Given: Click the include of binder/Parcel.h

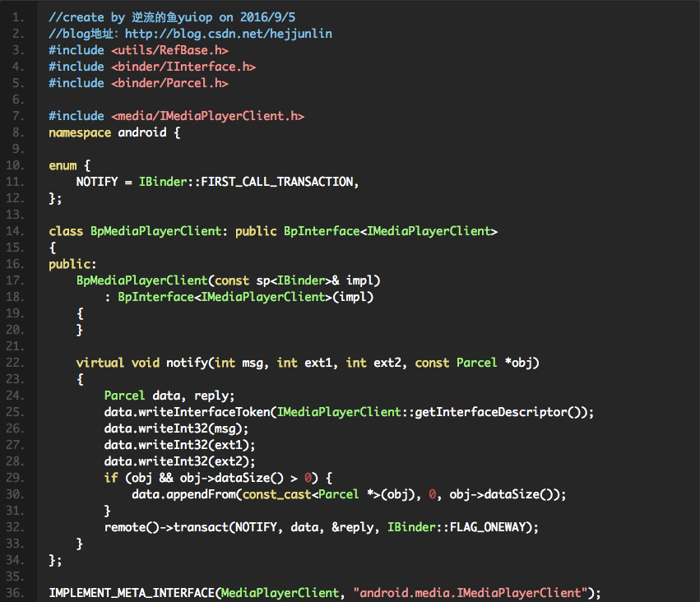Looking at the screenshot, I should pos(138,83).
